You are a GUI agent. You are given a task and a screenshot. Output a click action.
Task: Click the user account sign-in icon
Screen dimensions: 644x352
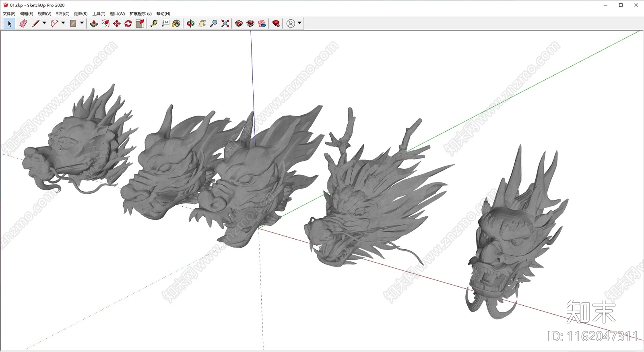tap(291, 24)
